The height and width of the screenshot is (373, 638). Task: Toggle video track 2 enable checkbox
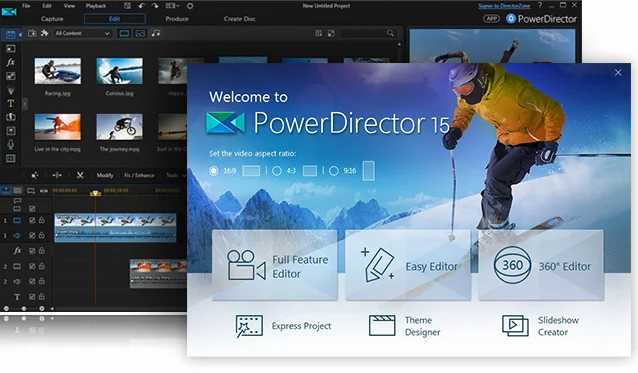coord(32,266)
